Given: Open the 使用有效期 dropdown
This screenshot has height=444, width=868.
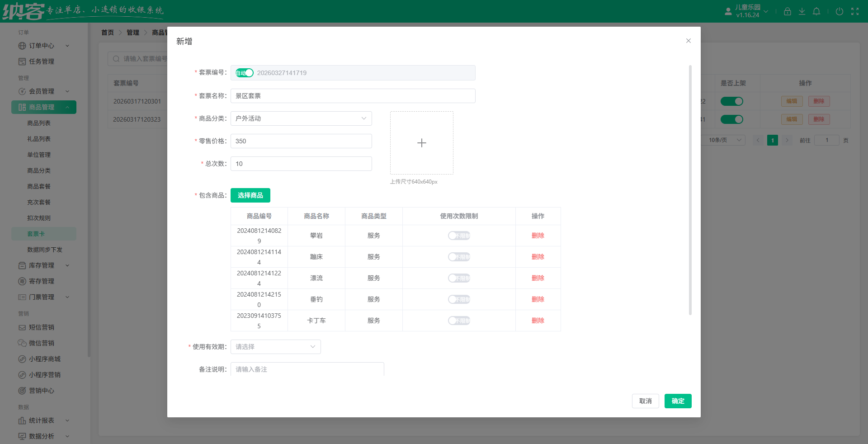Looking at the screenshot, I should (275, 347).
